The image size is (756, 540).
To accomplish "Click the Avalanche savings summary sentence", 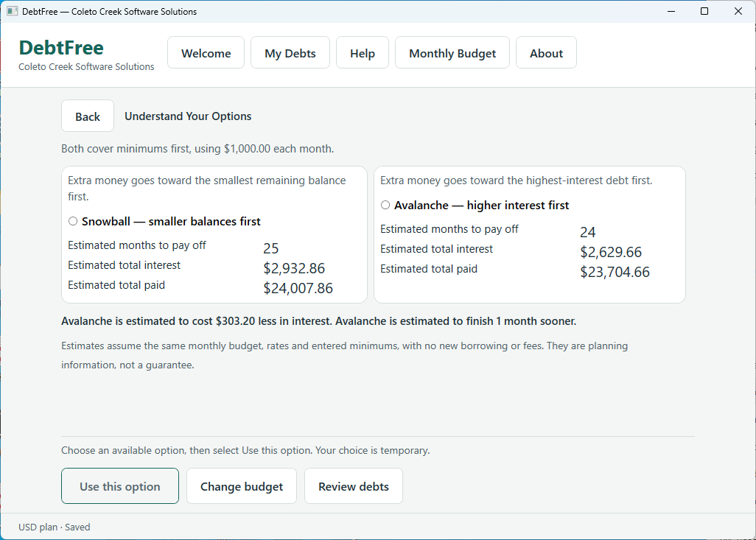I will (319, 321).
